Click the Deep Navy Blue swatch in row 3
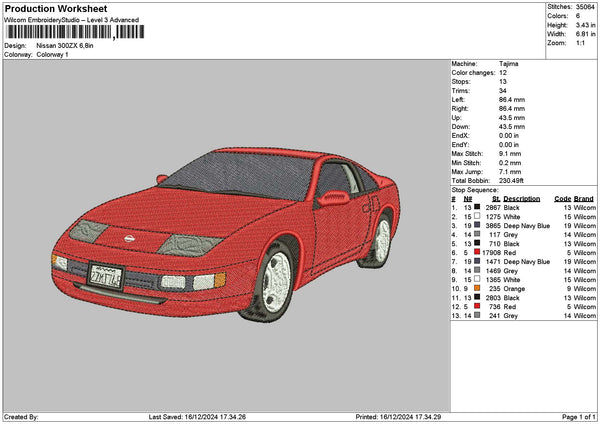 point(477,225)
